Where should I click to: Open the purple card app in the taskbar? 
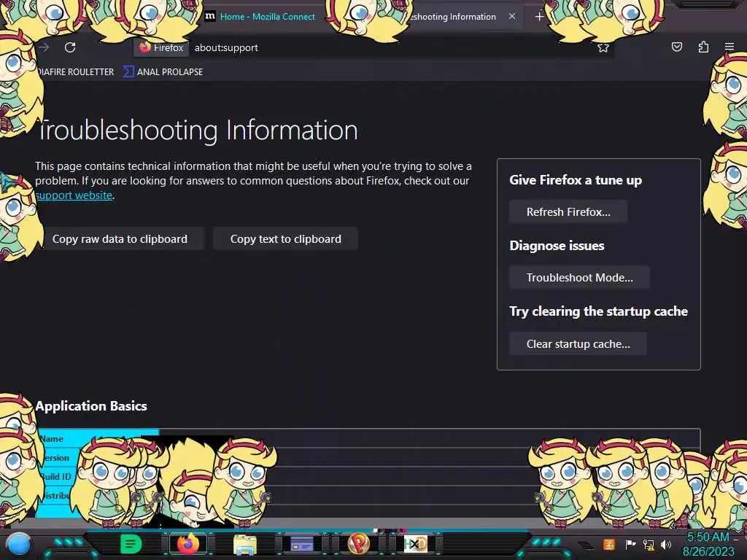point(302,544)
